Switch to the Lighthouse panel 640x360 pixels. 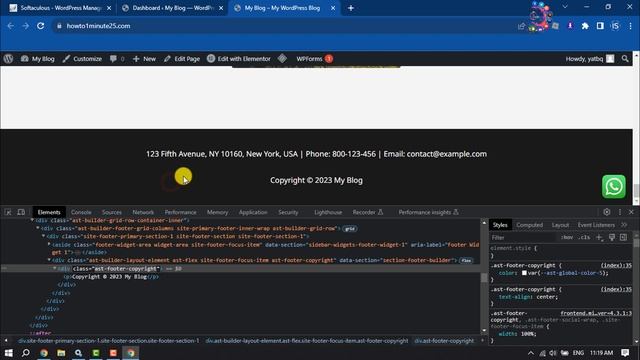(328, 212)
